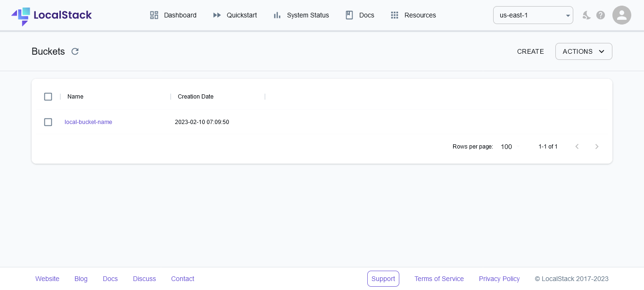Screen dimensions: 644x290
Task: Click the CREATE button
Action: click(530, 51)
